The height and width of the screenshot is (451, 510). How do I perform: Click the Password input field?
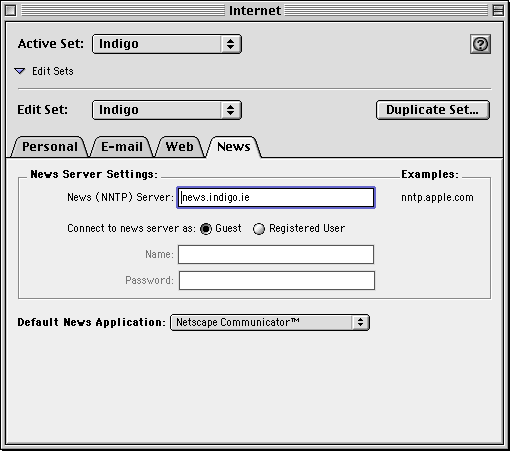[x=277, y=281]
